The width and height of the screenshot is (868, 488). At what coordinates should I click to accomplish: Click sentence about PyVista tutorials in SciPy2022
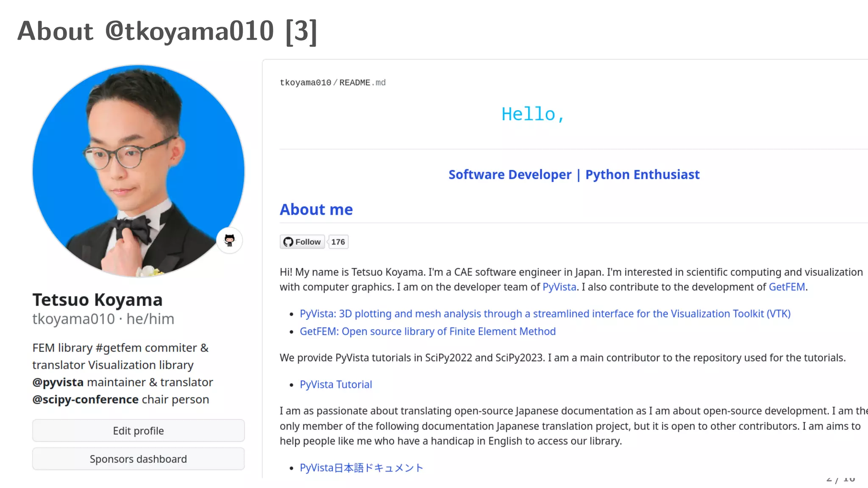pos(563,358)
